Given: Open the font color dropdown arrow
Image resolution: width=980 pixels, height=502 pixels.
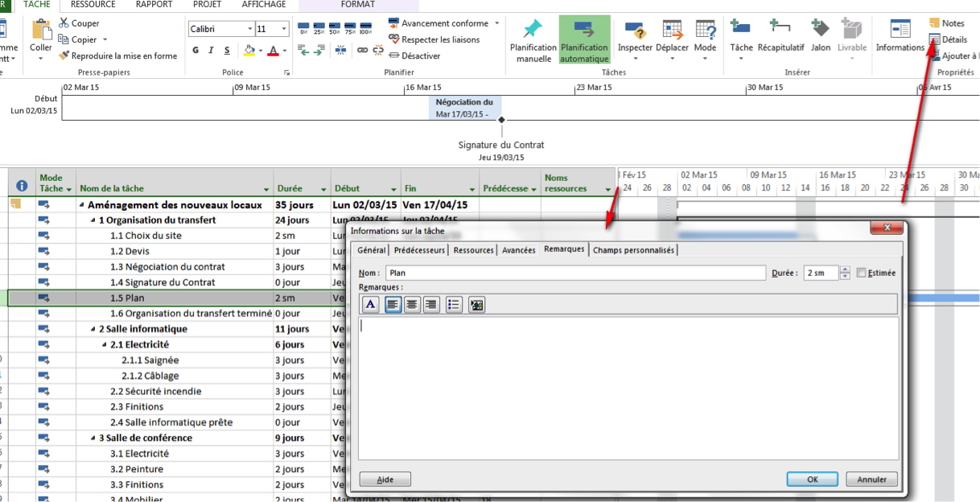Looking at the screenshot, I should [284, 51].
